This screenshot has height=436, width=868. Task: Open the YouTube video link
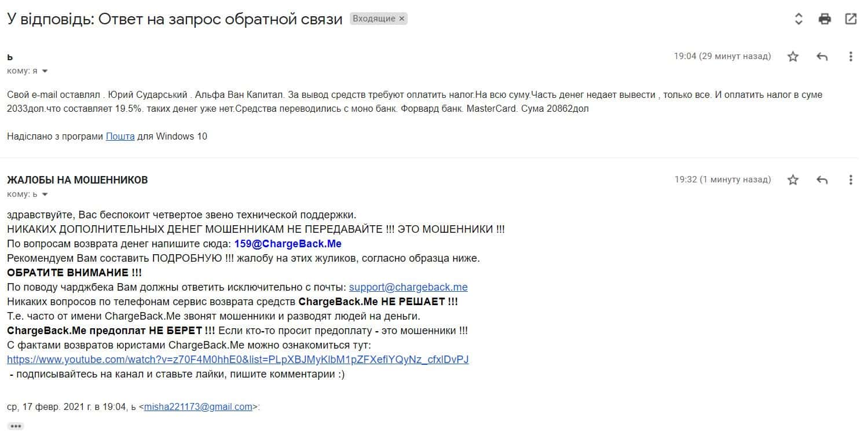237,360
